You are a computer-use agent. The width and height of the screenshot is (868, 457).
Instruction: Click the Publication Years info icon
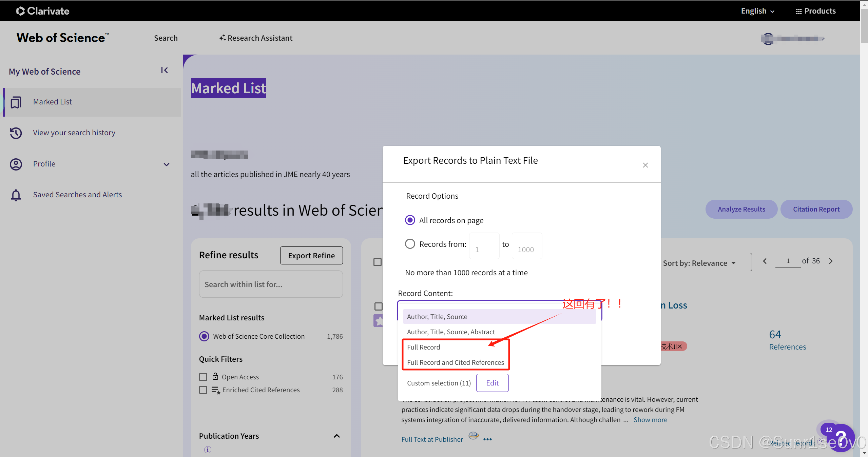208,450
